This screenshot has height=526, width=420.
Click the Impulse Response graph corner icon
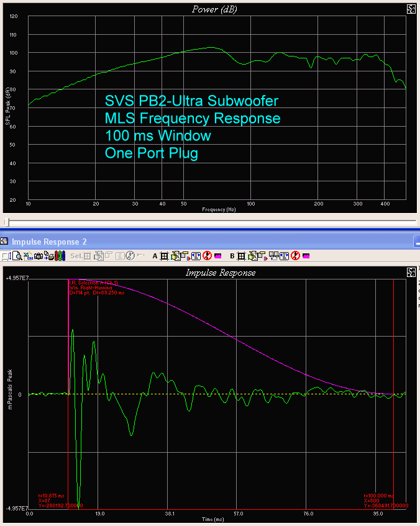pyautogui.click(x=411, y=272)
